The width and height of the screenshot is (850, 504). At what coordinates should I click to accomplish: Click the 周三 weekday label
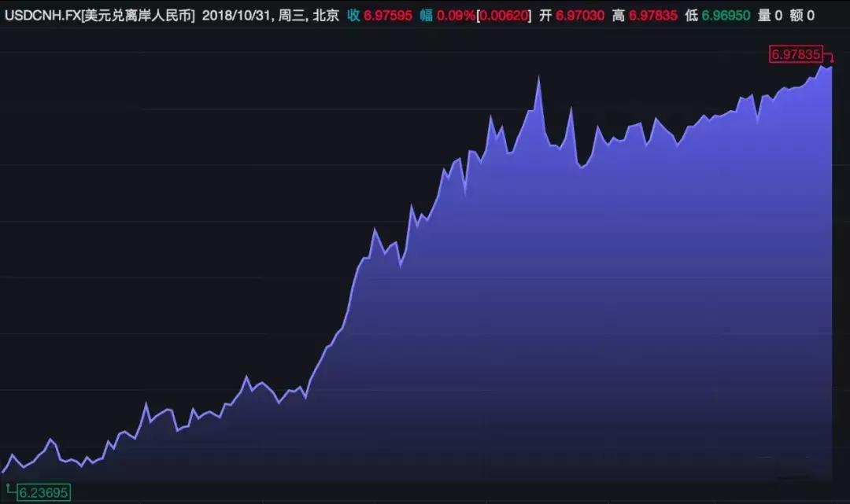pyautogui.click(x=290, y=13)
